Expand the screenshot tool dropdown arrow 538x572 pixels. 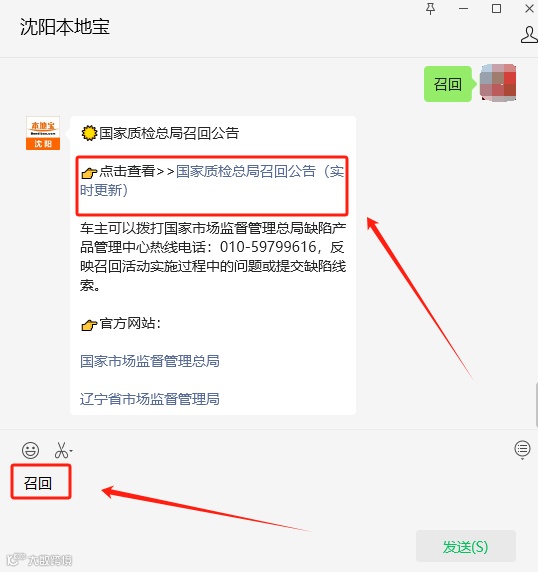pyautogui.click(x=71, y=451)
